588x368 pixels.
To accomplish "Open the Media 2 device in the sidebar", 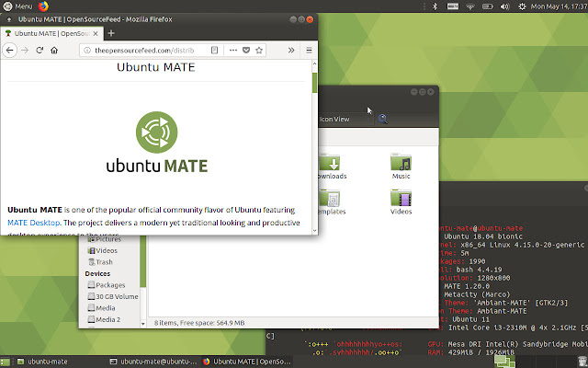I will 104,319.
